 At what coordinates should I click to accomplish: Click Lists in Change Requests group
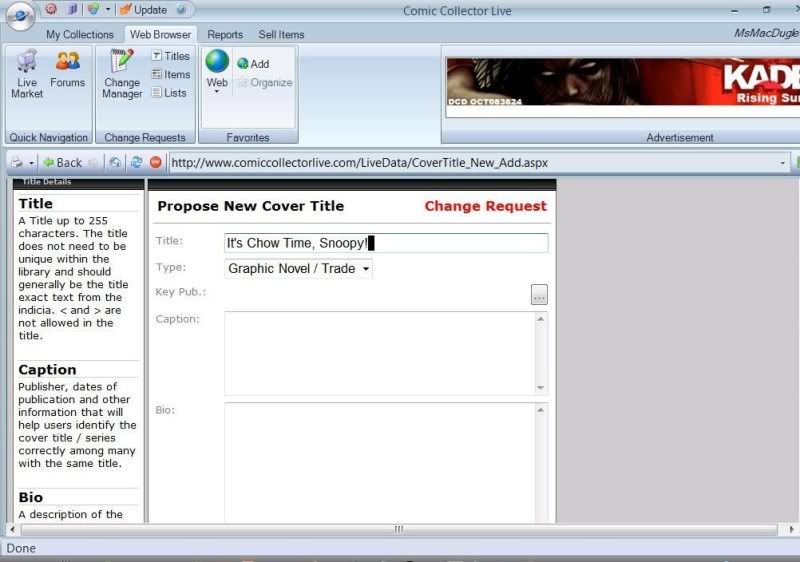coord(169,93)
